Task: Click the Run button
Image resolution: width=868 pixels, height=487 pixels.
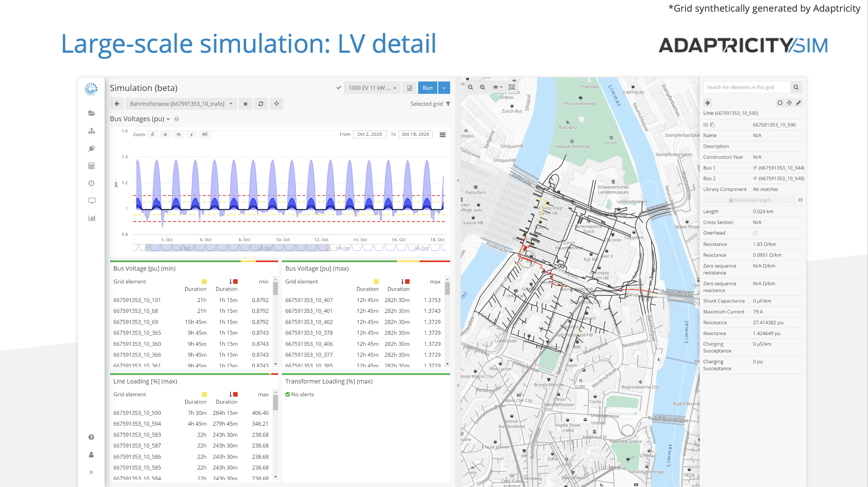Action: point(428,88)
